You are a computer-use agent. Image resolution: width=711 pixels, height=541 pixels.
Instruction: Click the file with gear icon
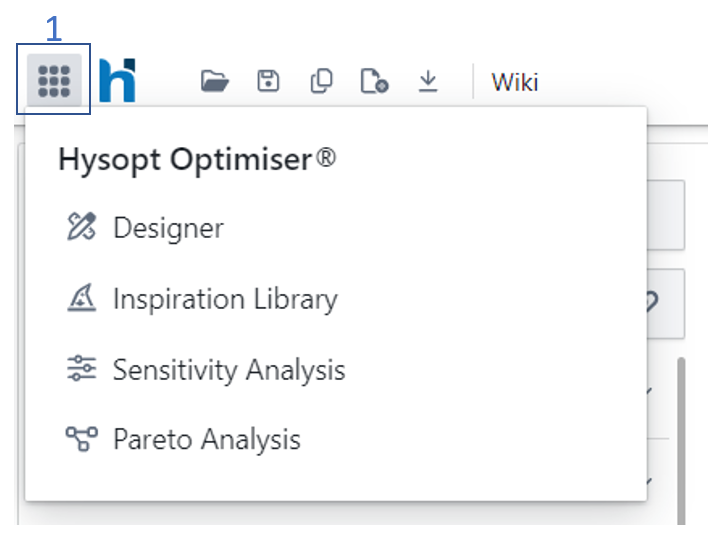375,81
